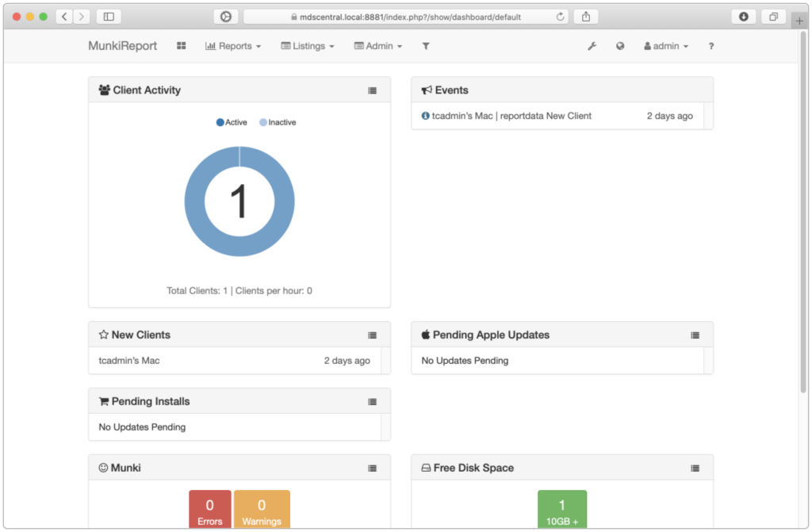Viewport: 812px width, 532px height.
Task: Toggle the Inactive legend item
Action: 278,122
